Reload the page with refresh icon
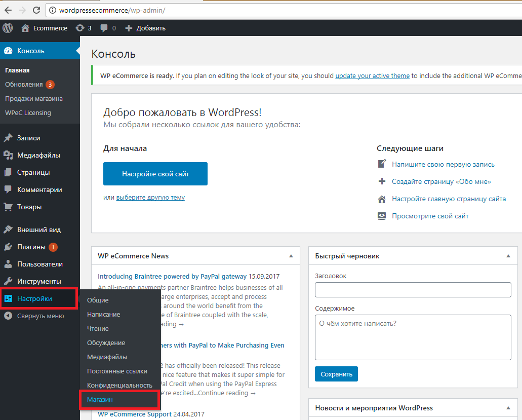Screen dimensions: 522x420 [x=36, y=10]
